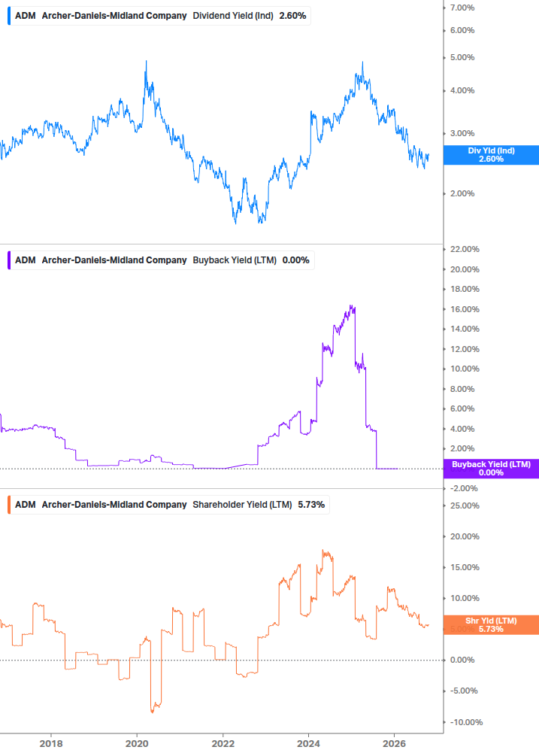
Task: Click the 25.00% axis label
Action: point(465,506)
